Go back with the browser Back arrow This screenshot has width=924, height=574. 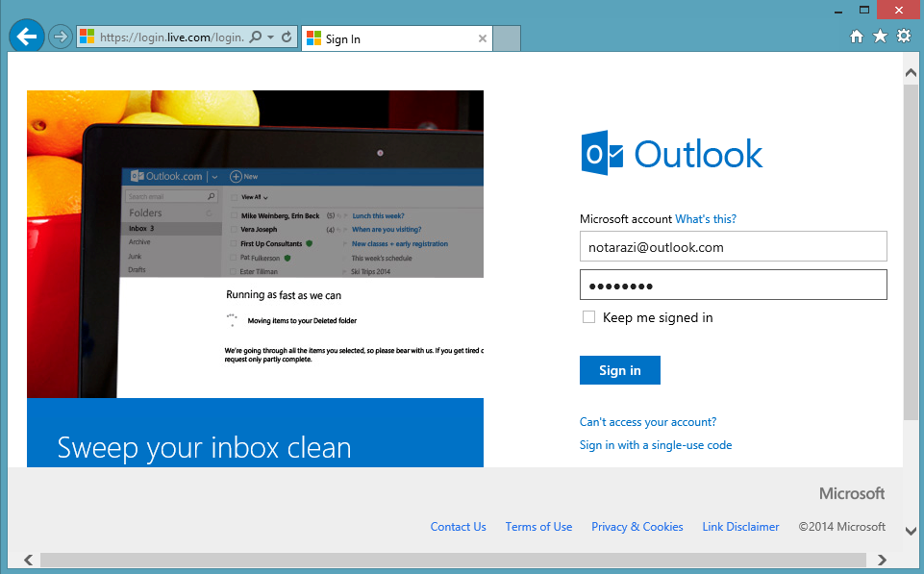coord(27,37)
